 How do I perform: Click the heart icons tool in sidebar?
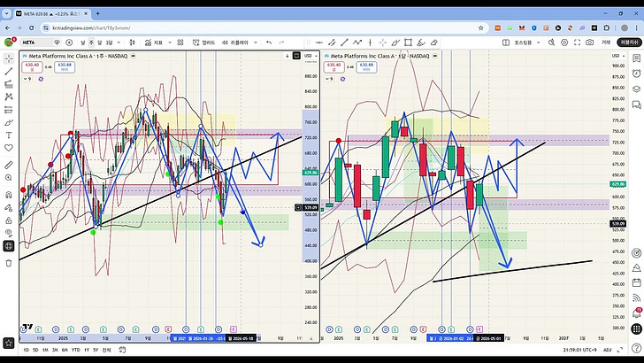pos(9,148)
